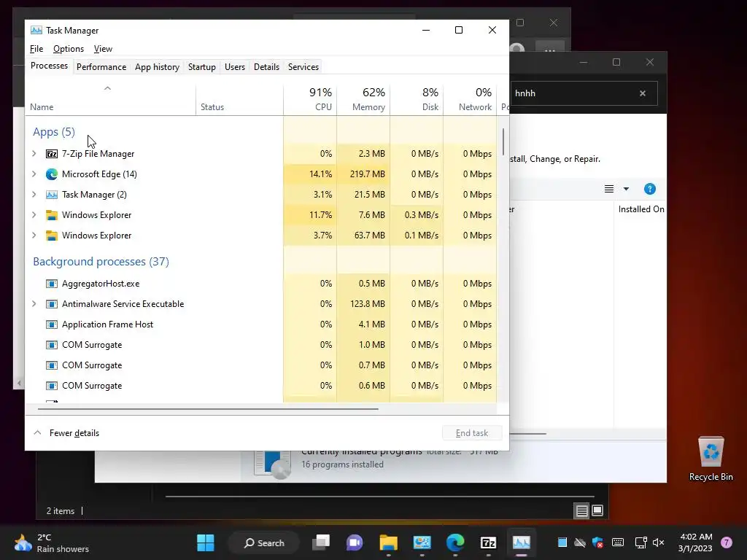747x560 pixels.
Task: Click the Installed On column header
Action: point(640,209)
